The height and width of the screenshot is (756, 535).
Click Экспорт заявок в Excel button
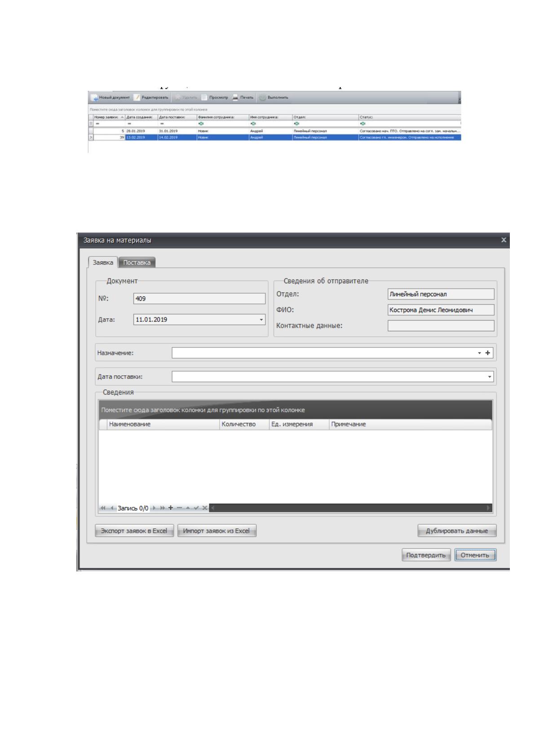pos(134,531)
